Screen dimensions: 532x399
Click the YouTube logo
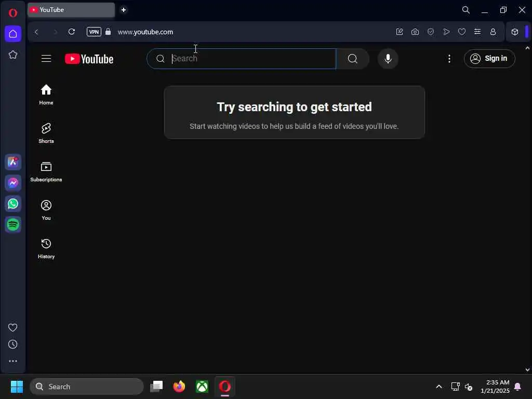[x=89, y=59]
